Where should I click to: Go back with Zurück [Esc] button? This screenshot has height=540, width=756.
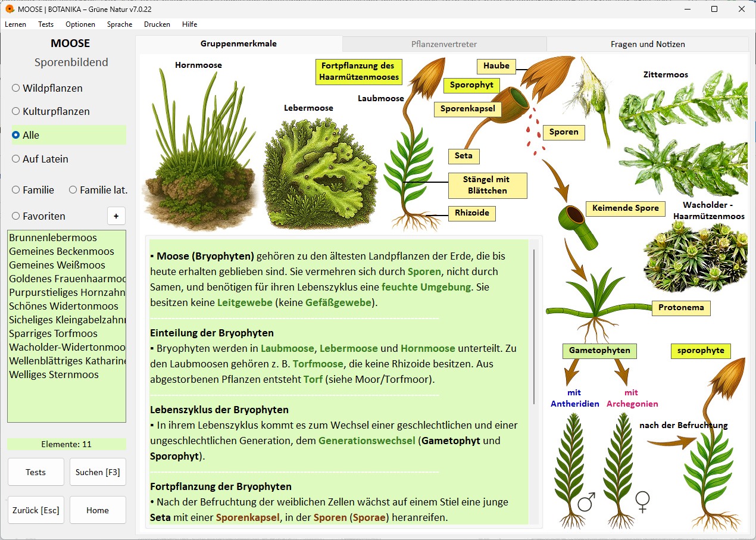(x=36, y=510)
